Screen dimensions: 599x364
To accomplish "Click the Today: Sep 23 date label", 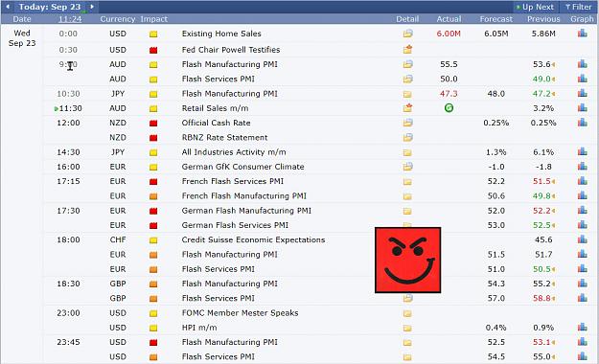I will coord(50,7).
